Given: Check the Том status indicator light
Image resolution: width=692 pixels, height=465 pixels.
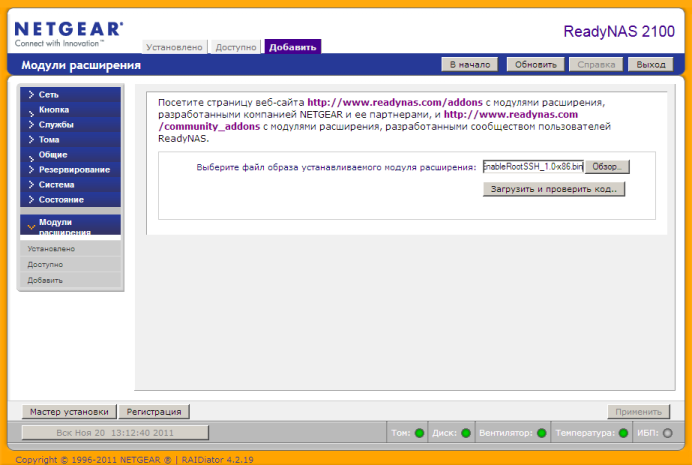Looking at the screenshot, I should (419, 433).
